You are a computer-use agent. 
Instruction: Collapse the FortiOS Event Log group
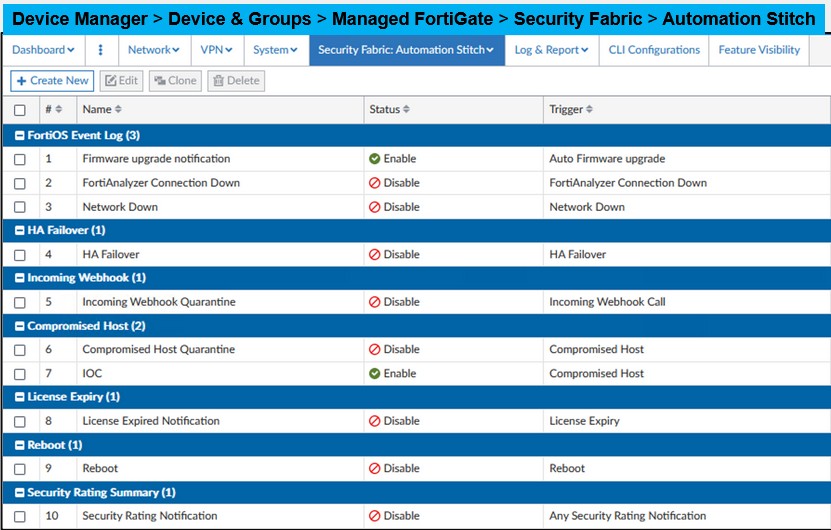pos(20,136)
